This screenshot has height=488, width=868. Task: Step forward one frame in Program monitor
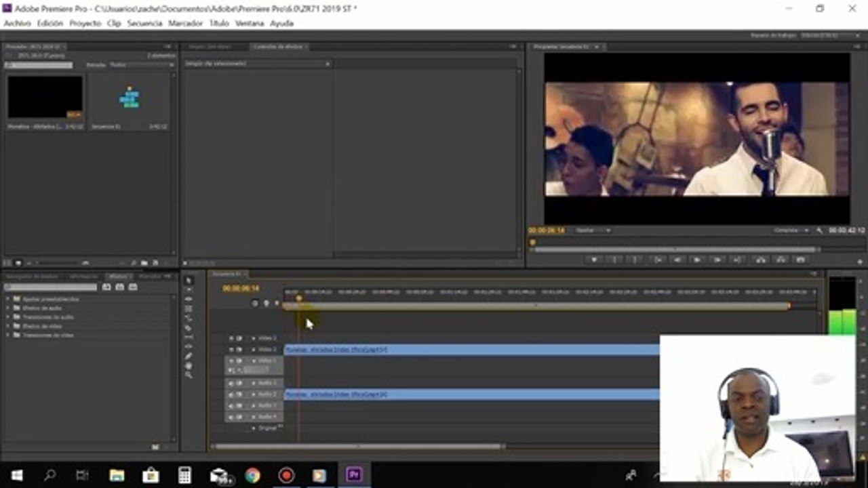tap(718, 260)
